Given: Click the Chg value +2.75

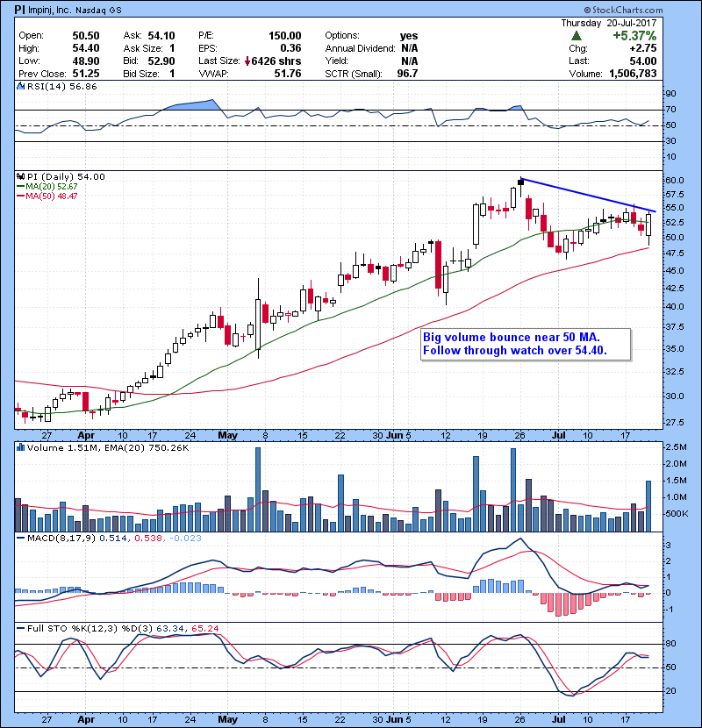Looking at the screenshot, I should coord(643,48).
